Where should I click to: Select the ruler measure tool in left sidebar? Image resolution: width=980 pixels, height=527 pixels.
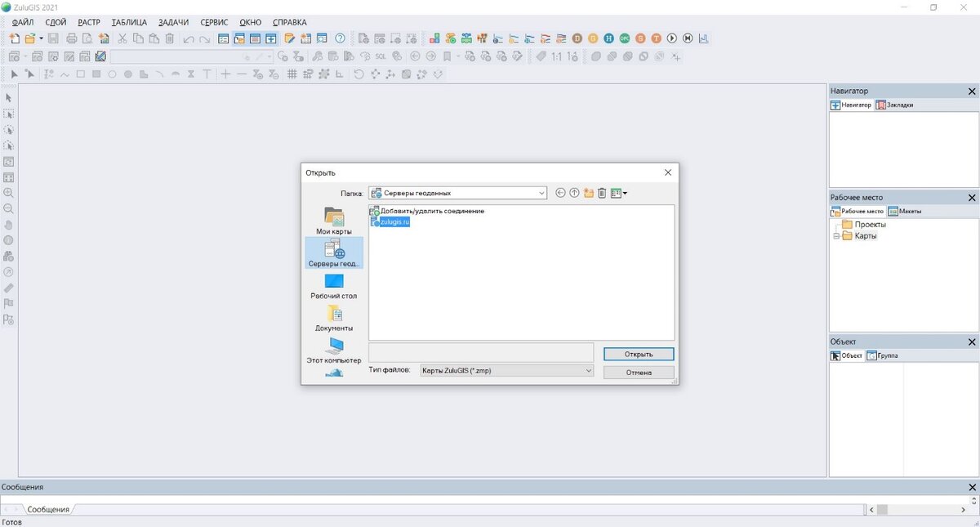click(x=9, y=288)
